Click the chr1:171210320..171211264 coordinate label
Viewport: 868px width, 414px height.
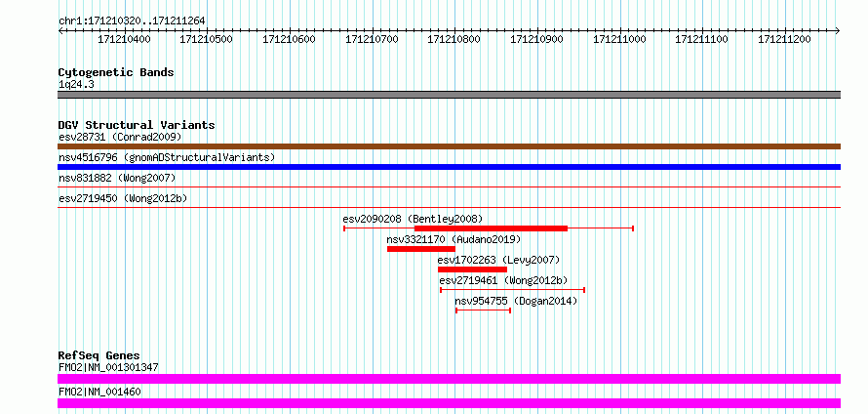click(132, 21)
